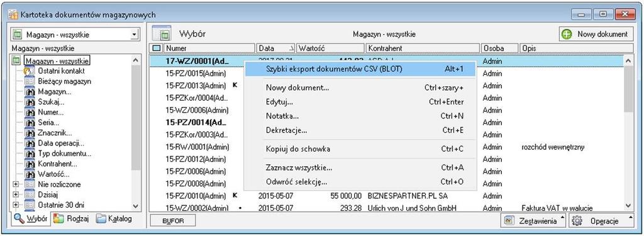Choose Dekretacje... in context menu
The image size is (644, 236).
(360, 130)
